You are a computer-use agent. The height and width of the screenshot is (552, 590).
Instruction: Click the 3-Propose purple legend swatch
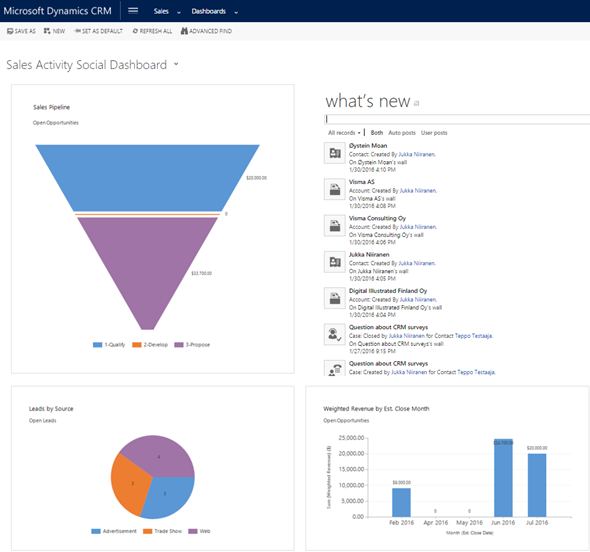179,345
